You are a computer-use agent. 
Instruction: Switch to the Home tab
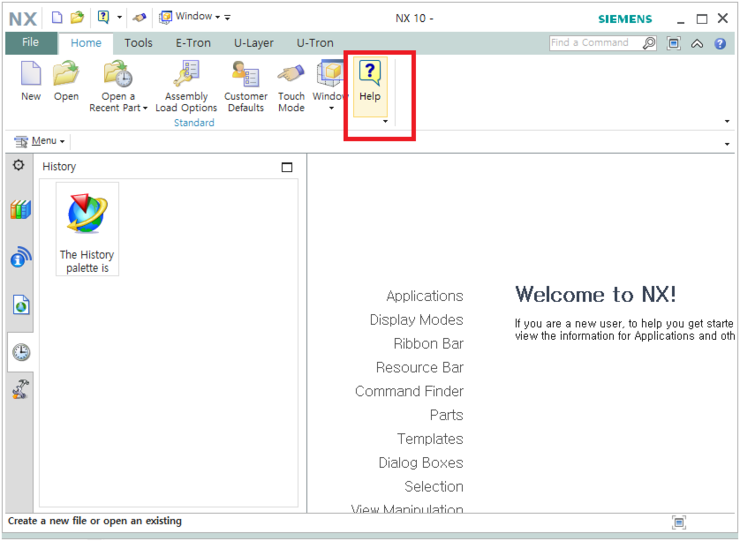pos(86,43)
